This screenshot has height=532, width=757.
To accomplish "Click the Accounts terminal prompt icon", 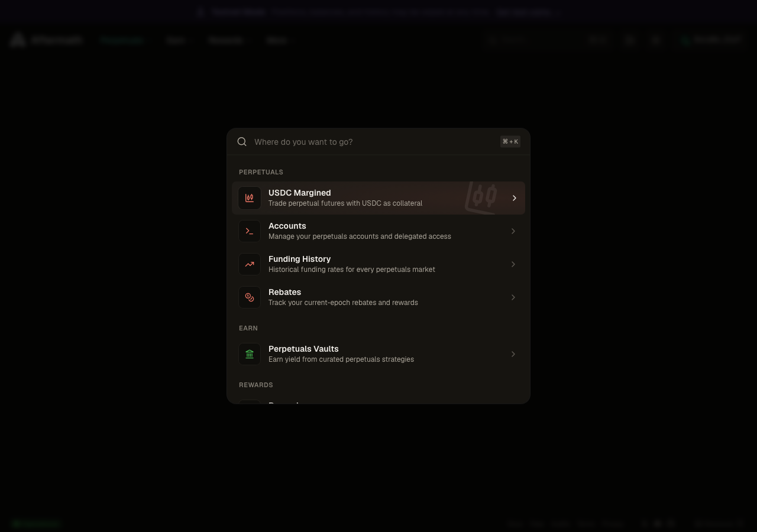I will point(250,231).
